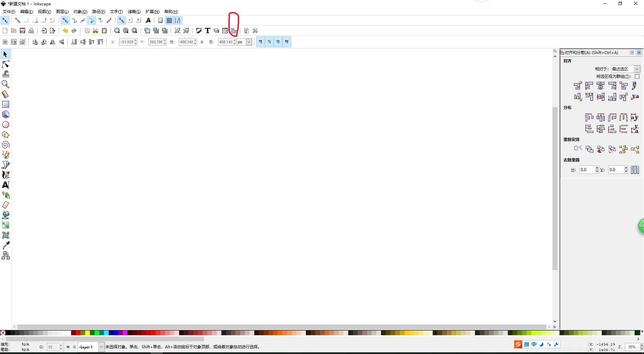This screenshot has width=644, height=354.
Task: Select the Connector diagram tool
Action: [6, 255]
